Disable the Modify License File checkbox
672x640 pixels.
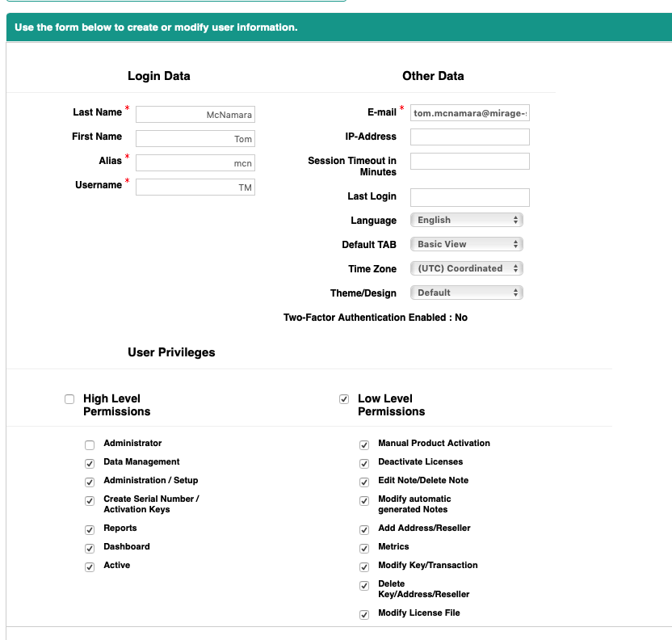pos(364,614)
